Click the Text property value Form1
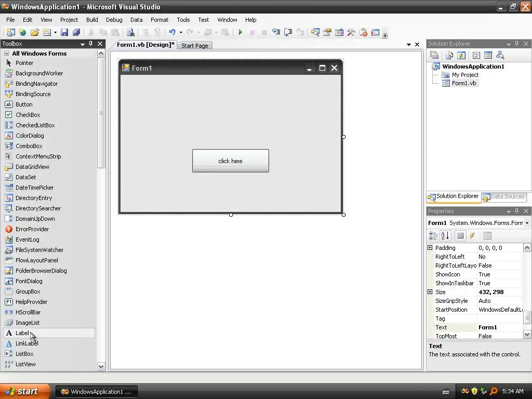This screenshot has width=532, height=399. tap(499, 327)
